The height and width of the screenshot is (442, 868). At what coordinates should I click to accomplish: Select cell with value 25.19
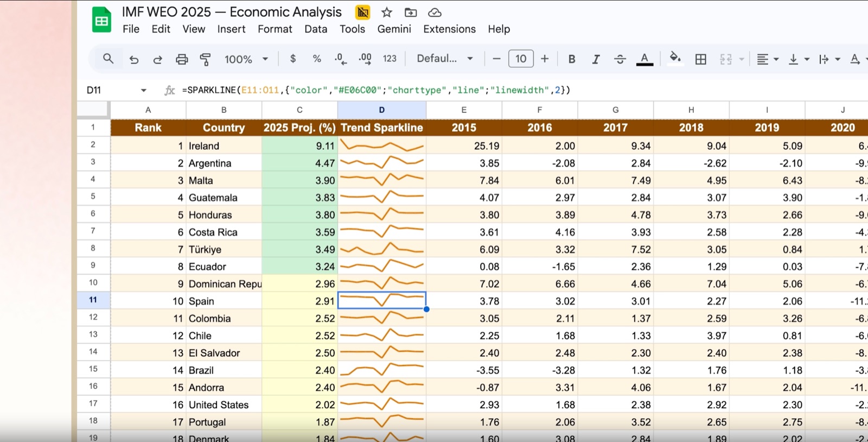pos(464,146)
